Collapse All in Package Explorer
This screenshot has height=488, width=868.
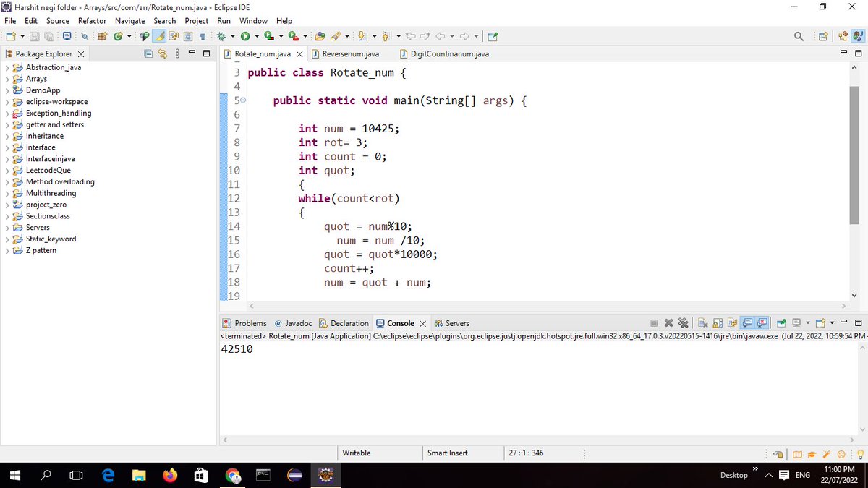[x=148, y=53]
